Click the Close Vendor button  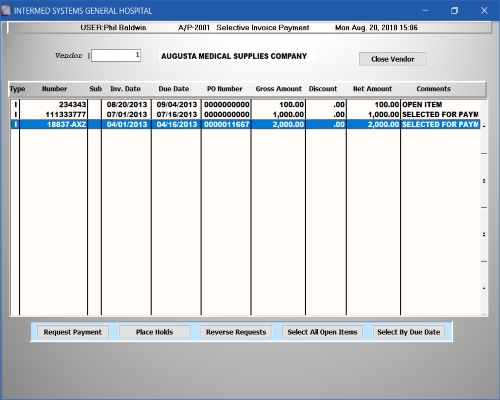pos(393,59)
